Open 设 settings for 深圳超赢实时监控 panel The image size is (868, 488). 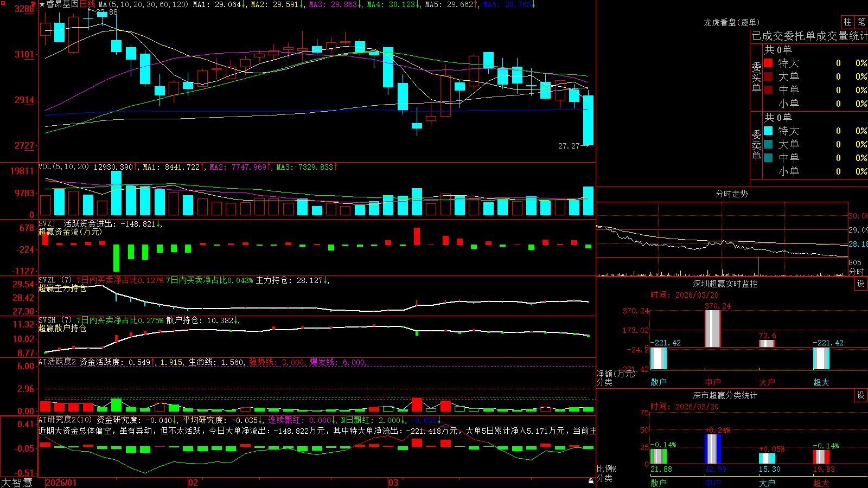(x=861, y=284)
